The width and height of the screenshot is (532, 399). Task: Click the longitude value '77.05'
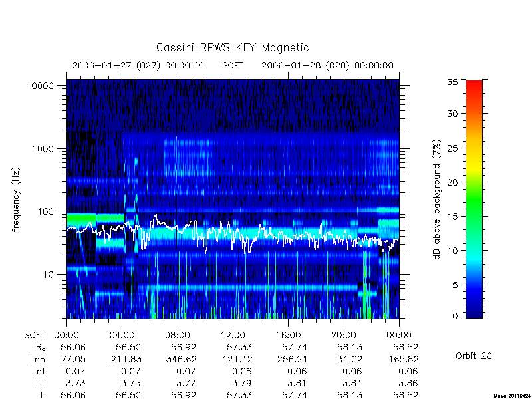pos(73,359)
